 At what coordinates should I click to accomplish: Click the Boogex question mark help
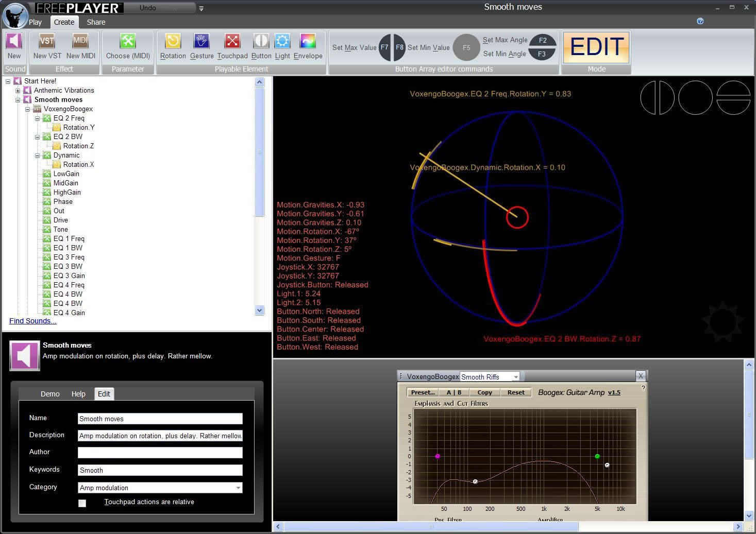[643, 388]
